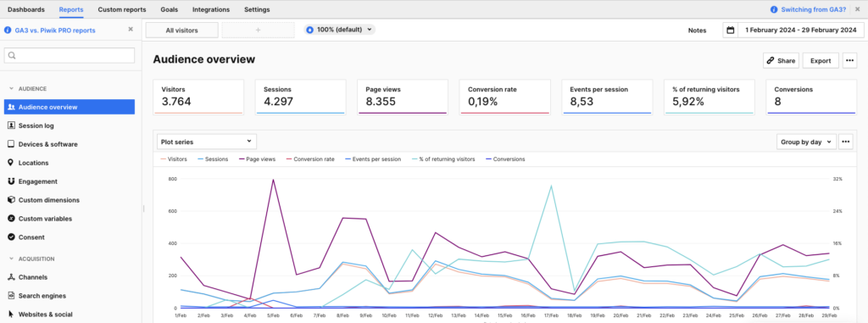Open the Plot series dropdown

[207, 142]
